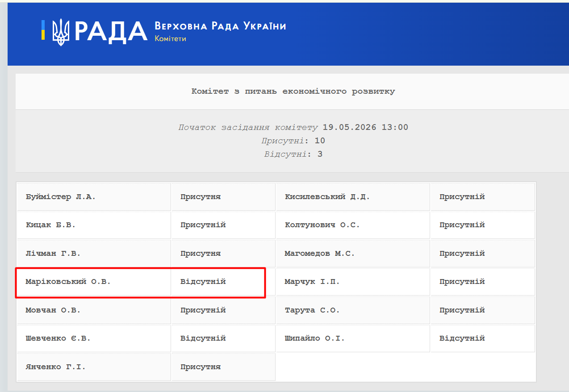Viewport: 569px width, 392px height.
Task: Select the name Шевченко Є.В.
Action: coord(58,338)
